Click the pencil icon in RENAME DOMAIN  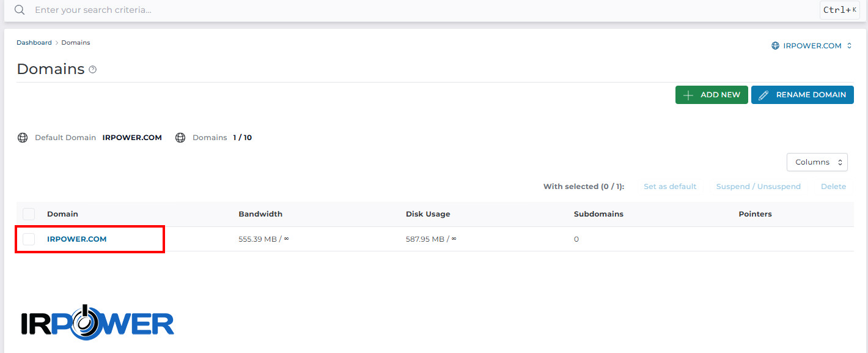[x=763, y=95]
